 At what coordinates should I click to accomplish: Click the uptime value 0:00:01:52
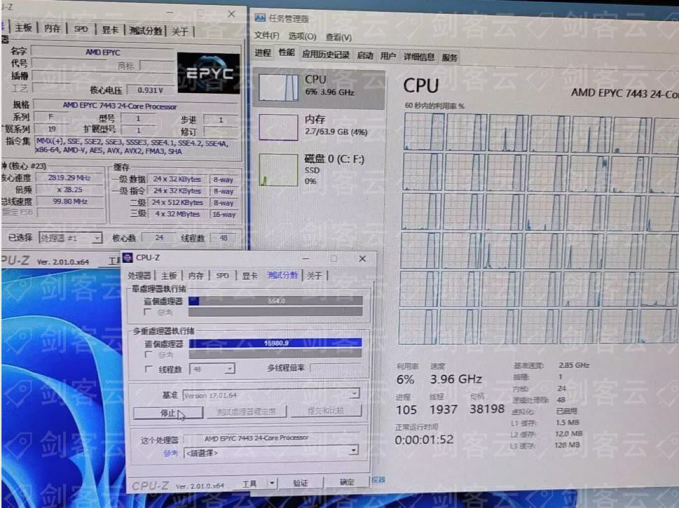click(424, 440)
